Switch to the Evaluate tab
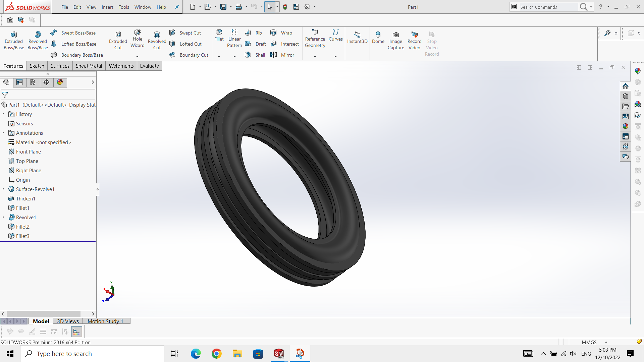The height and width of the screenshot is (362, 644). (x=149, y=66)
